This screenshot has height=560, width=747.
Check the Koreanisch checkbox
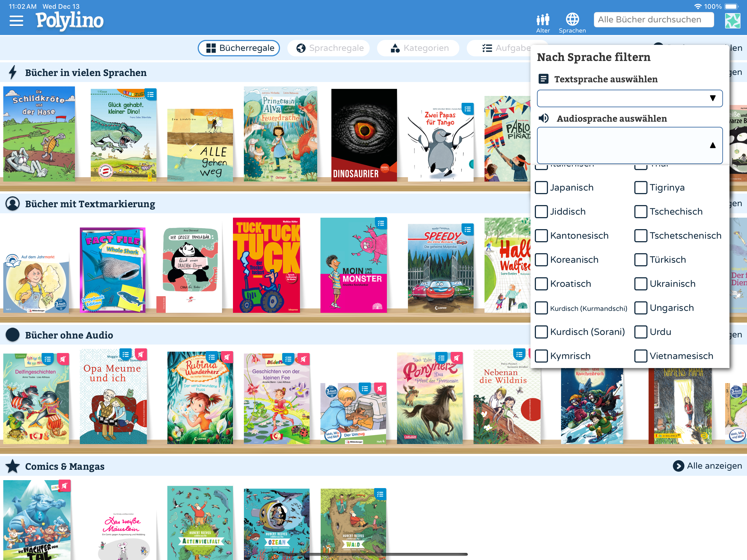541,259
